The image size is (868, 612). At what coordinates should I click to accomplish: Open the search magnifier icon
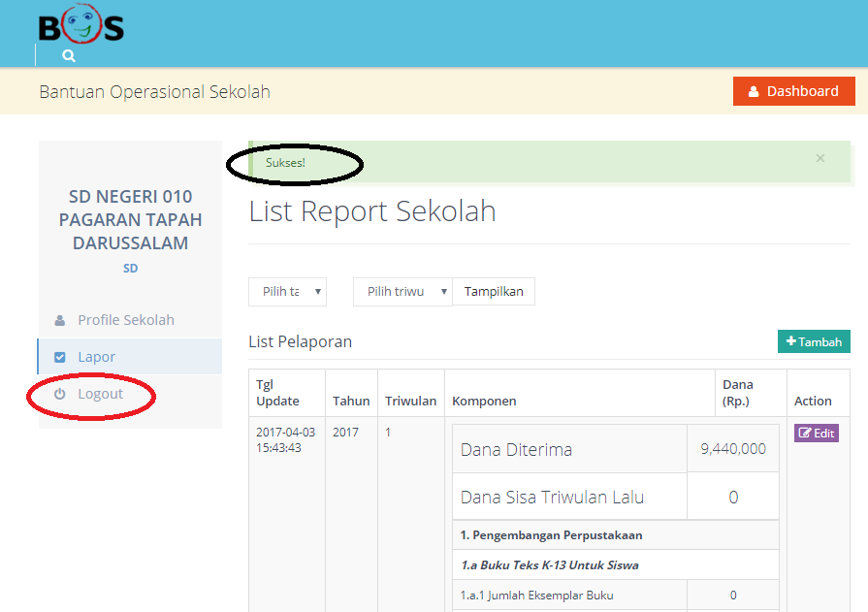pyautogui.click(x=67, y=55)
